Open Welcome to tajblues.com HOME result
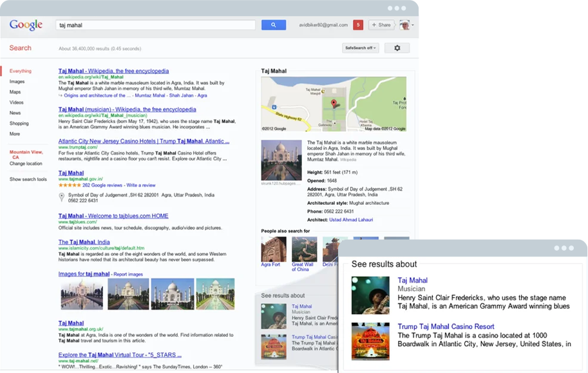588x373 pixels. pos(113,216)
